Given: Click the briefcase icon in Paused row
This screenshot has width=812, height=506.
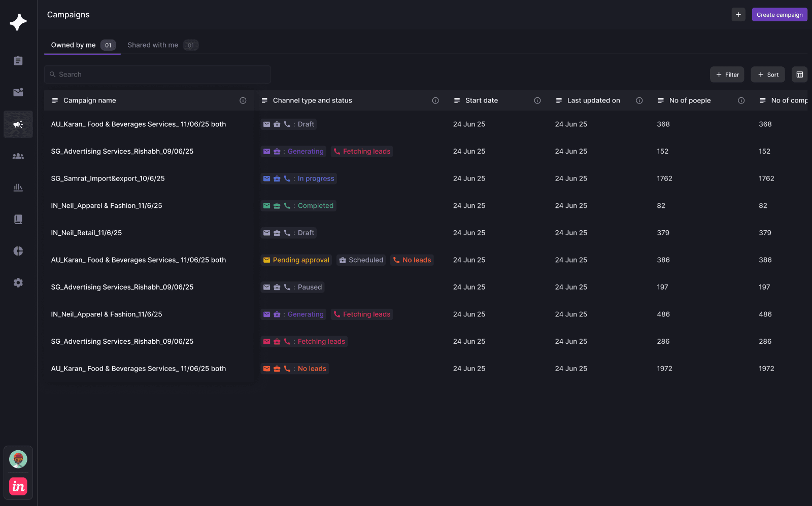Looking at the screenshot, I should pyautogui.click(x=277, y=287).
